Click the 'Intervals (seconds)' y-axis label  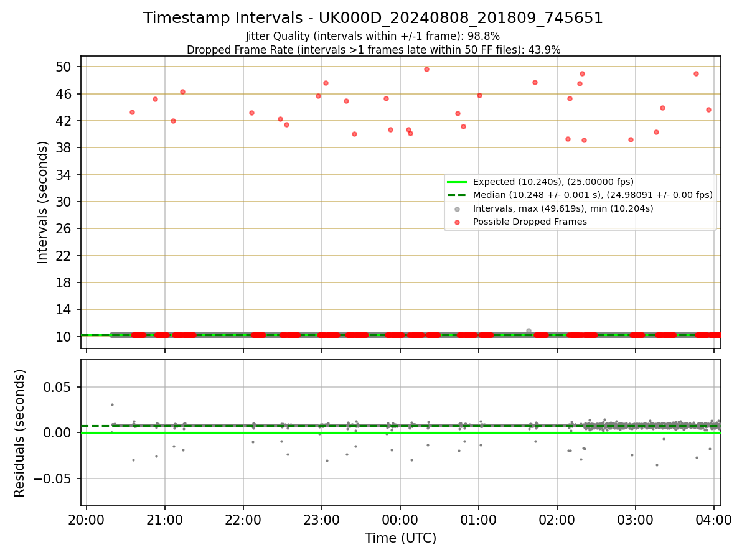(43, 202)
